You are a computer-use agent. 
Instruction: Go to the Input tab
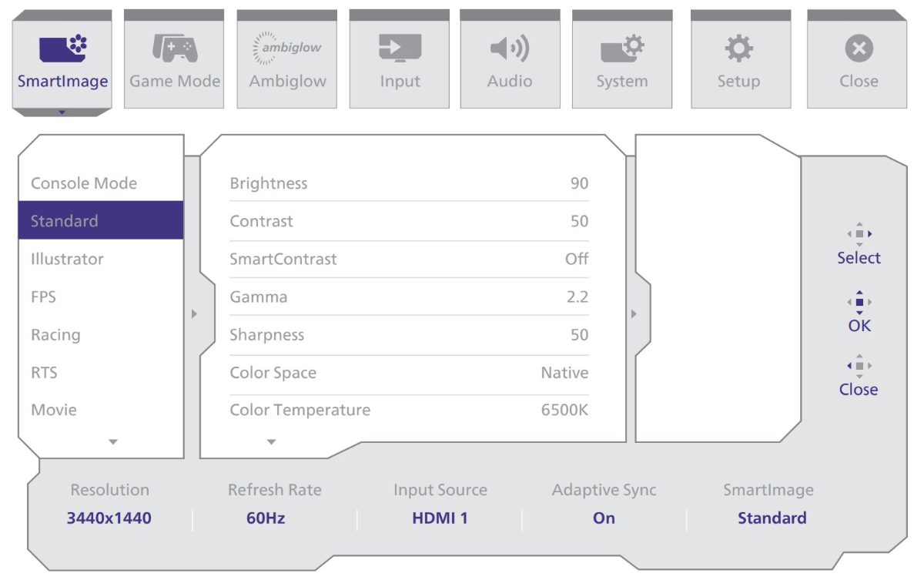point(400,59)
